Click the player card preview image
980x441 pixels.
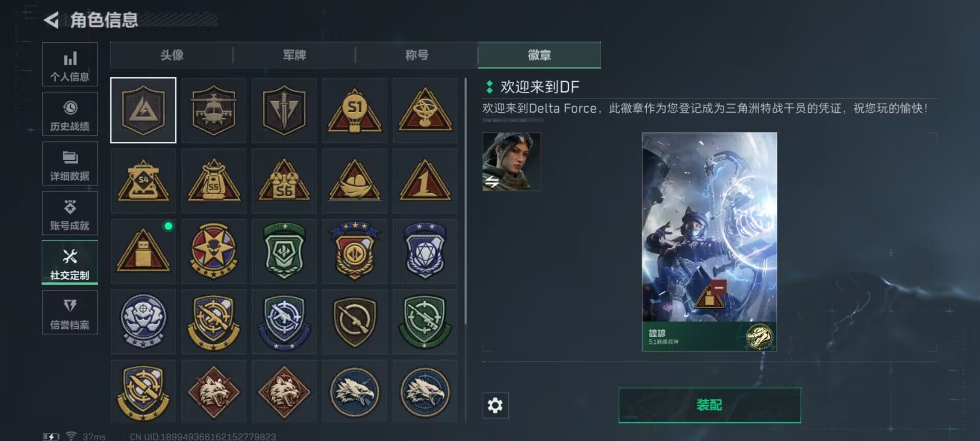(x=709, y=241)
